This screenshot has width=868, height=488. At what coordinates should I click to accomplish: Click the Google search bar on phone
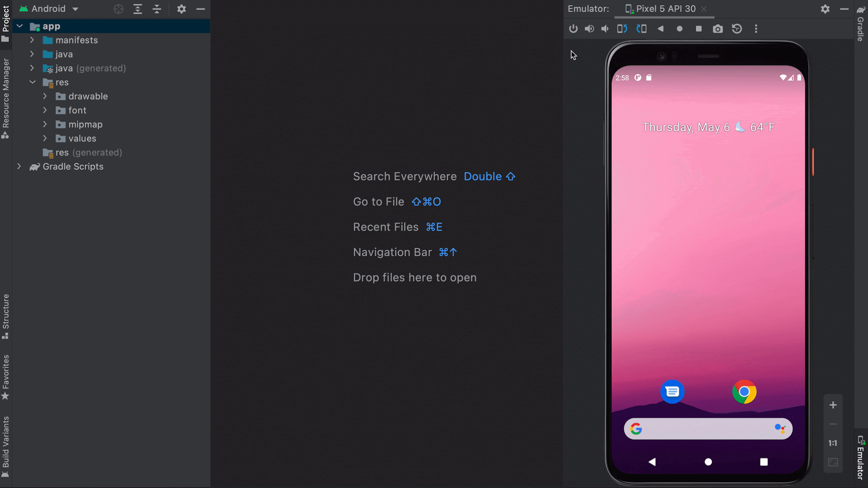pos(708,429)
